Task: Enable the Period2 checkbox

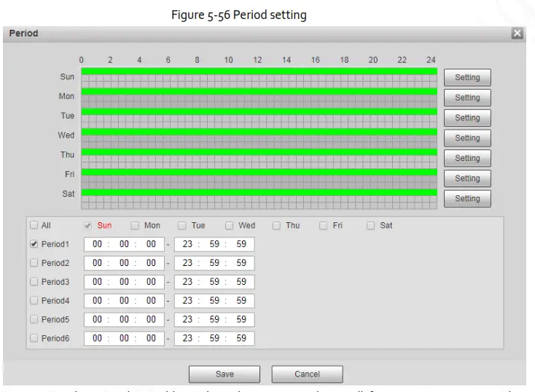Action: pos(34,263)
